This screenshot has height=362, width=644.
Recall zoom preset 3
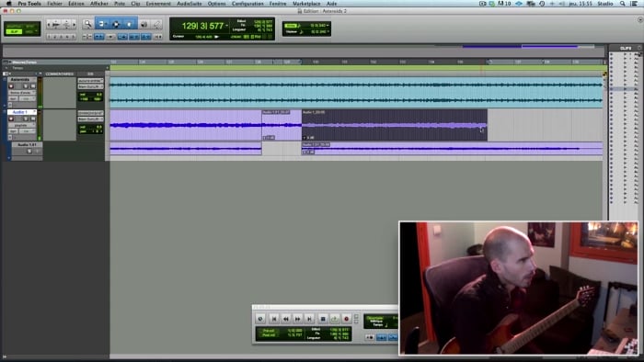[x=61, y=37]
